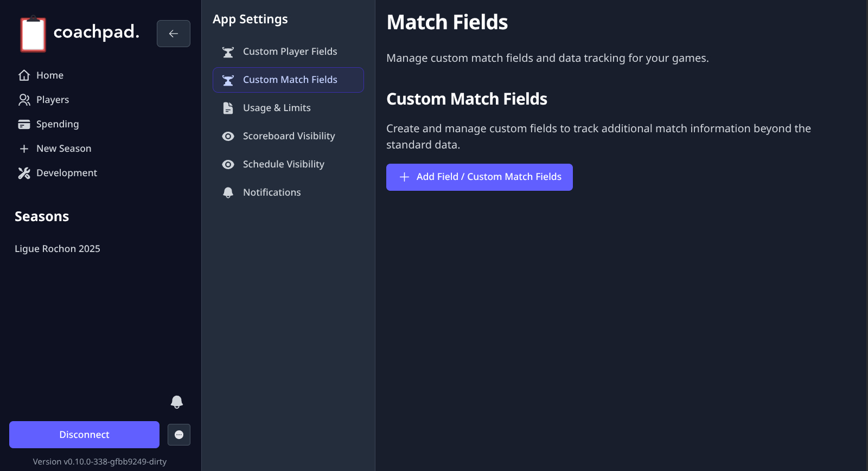Click the Home house icon
Screen dimensions: 868x471
coord(24,75)
